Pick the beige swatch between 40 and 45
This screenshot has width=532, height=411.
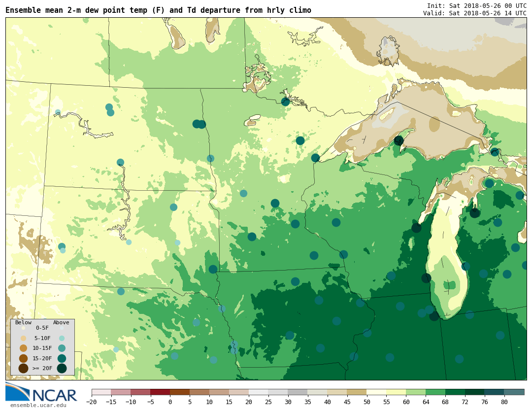[337, 392]
